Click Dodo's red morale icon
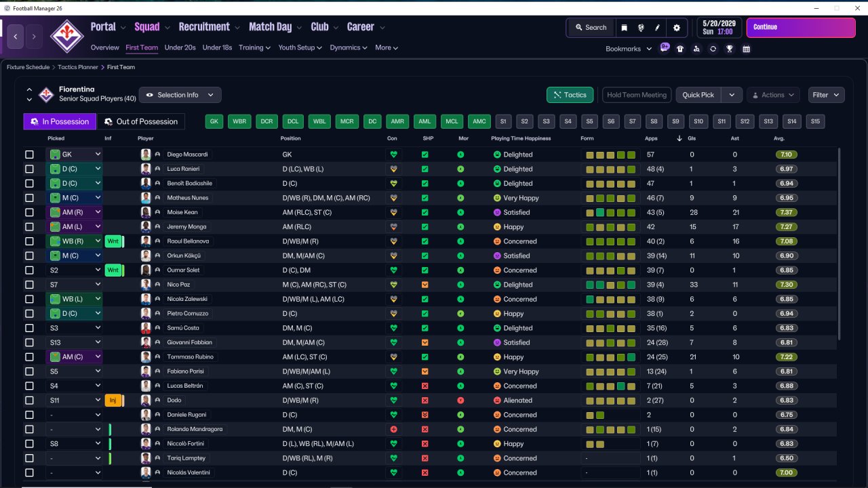The height and width of the screenshot is (488, 868). pos(460,401)
